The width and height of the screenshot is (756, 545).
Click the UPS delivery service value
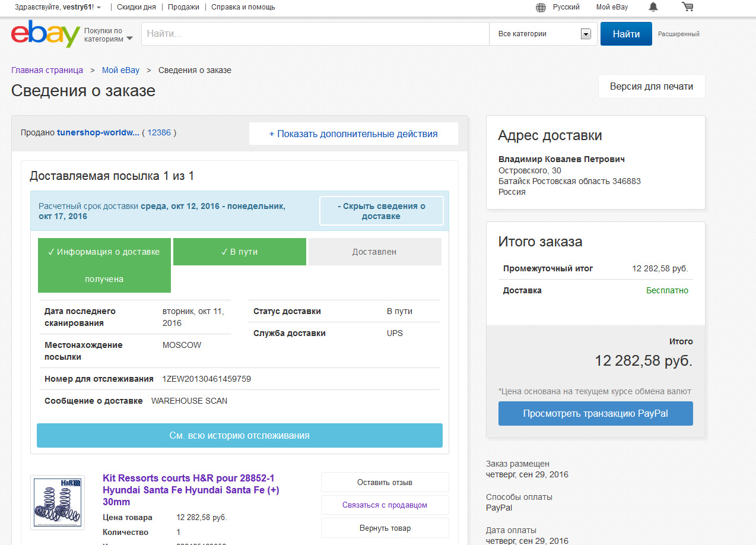[395, 333]
